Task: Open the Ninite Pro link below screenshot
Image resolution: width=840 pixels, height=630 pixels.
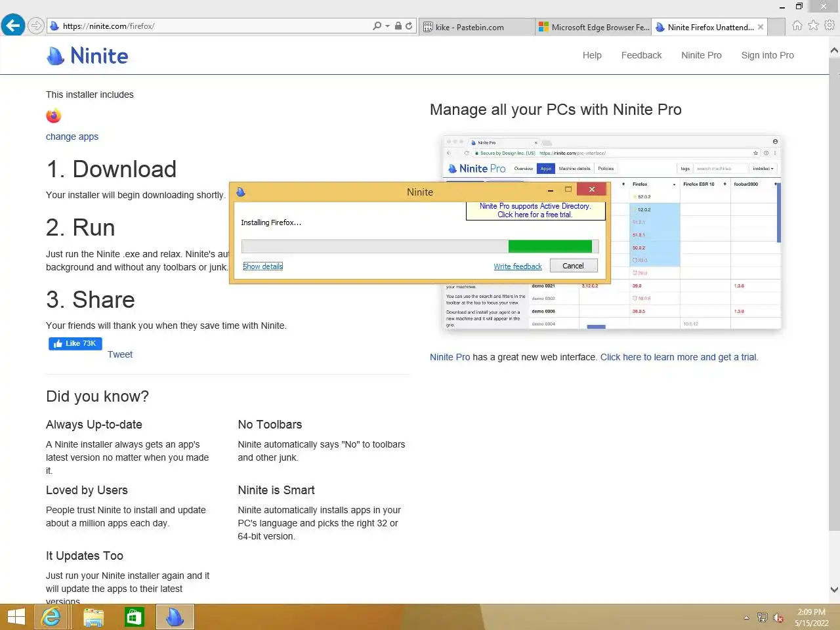Action: point(450,357)
